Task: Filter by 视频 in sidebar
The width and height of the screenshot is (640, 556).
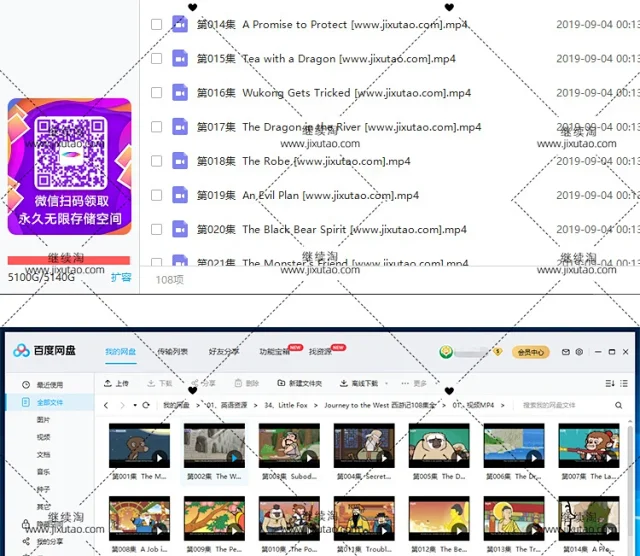Action: pyautogui.click(x=43, y=437)
